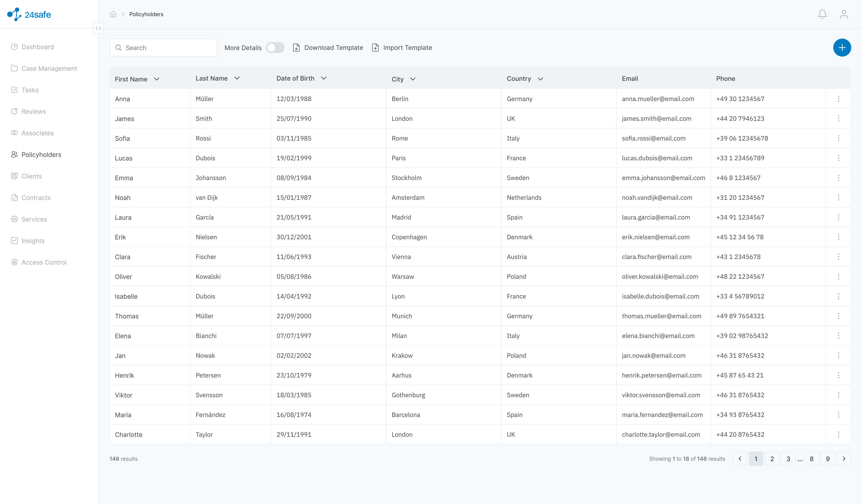Open the notifications bell
This screenshot has width=862, height=504.
pyautogui.click(x=822, y=14)
